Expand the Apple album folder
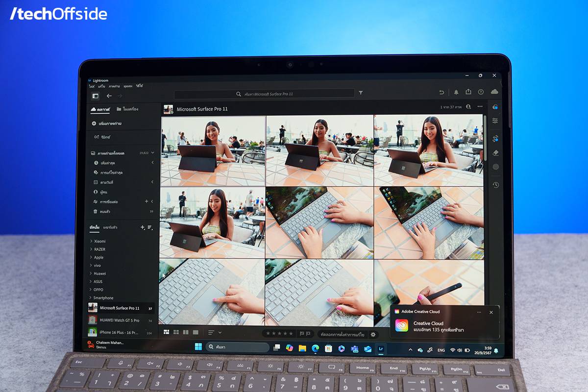 91,257
